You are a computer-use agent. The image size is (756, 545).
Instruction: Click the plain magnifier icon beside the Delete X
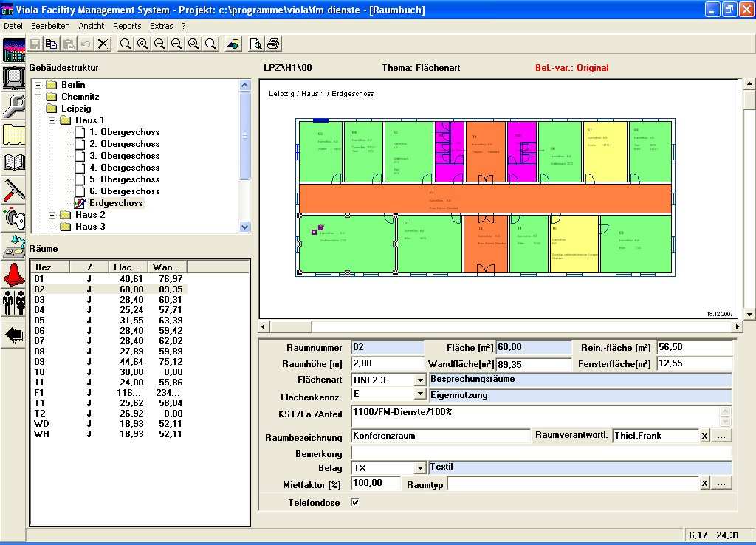pos(126,44)
